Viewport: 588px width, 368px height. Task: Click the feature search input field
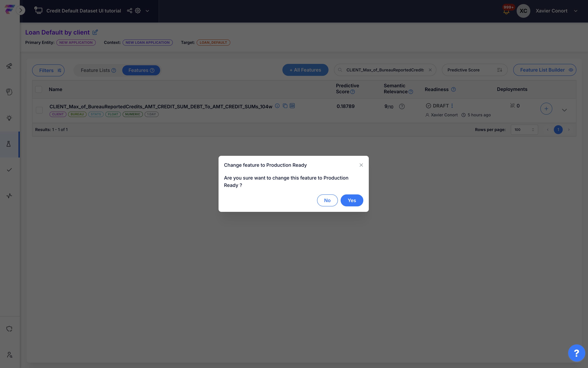(x=385, y=70)
